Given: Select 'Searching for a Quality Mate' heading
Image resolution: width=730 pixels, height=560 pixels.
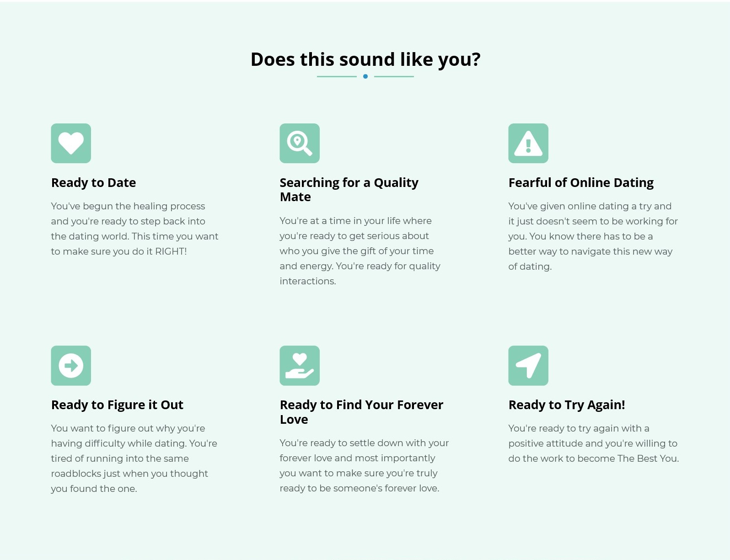Looking at the screenshot, I should click(349, 190).
